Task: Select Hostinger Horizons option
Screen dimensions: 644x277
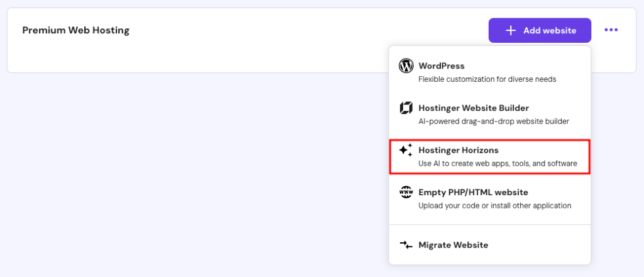Action: pos(489,157)
